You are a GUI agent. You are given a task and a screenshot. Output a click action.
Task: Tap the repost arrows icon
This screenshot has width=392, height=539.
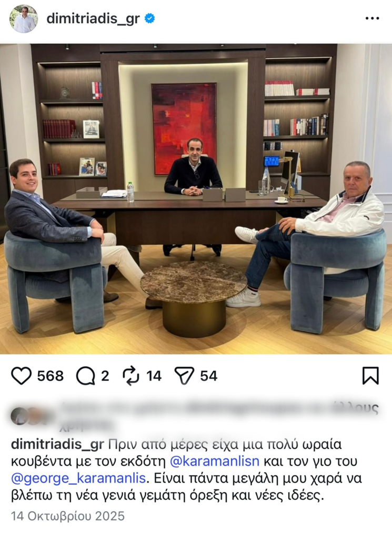[x=131, y=375]
